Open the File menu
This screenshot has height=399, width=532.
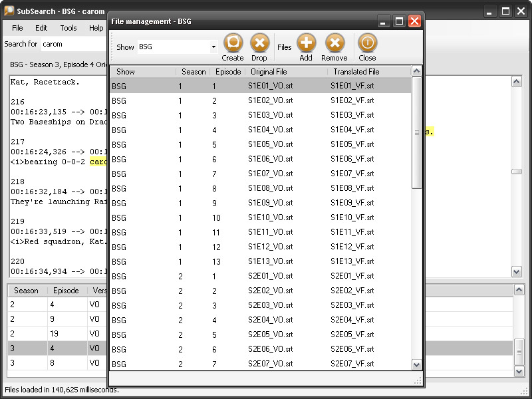tap(17, 28)
